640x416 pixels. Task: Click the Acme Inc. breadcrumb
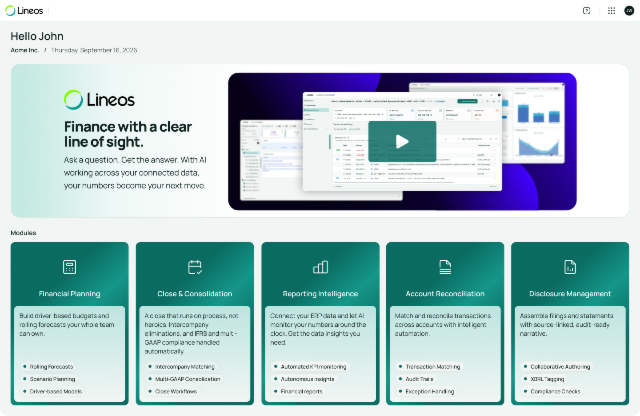24,50
